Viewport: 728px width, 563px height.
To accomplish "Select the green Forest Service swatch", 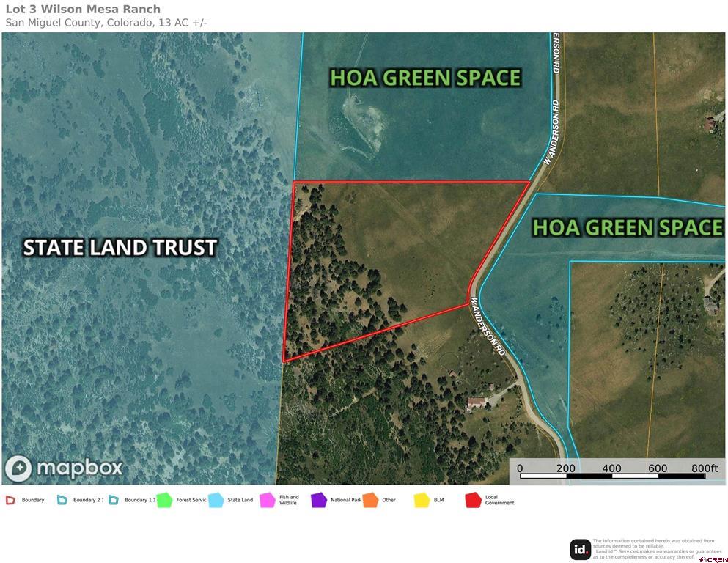I will [163, 500].
